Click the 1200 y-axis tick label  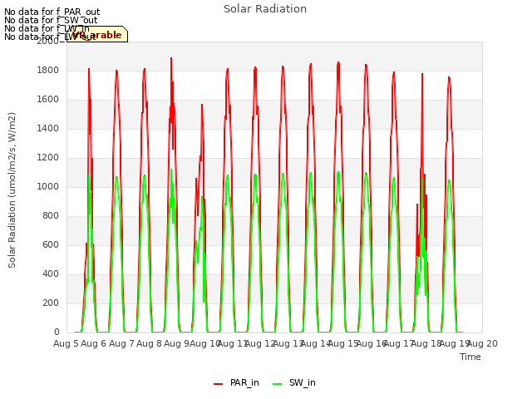[x=48, y=157]
